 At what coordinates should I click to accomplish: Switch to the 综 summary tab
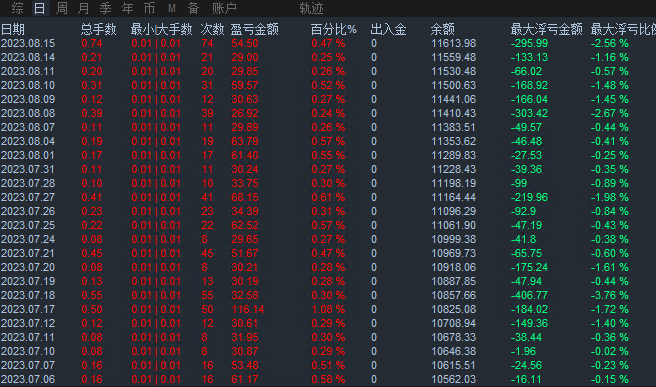pyautogui.click(x=17, y=8)
